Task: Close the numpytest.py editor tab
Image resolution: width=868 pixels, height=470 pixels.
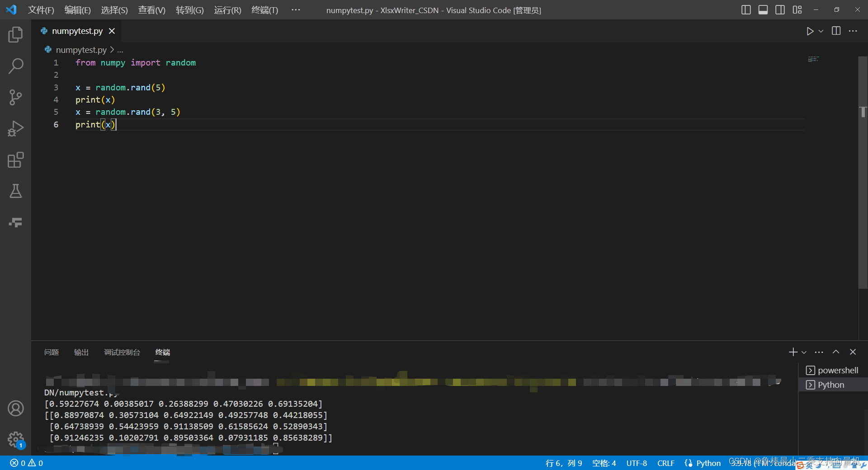Action: [x=112, y=31]
